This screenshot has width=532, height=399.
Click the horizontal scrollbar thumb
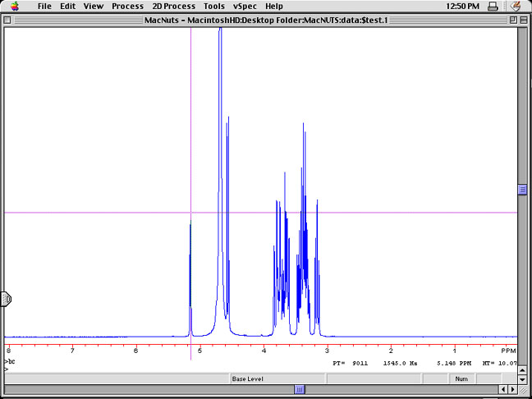[300, 389]
